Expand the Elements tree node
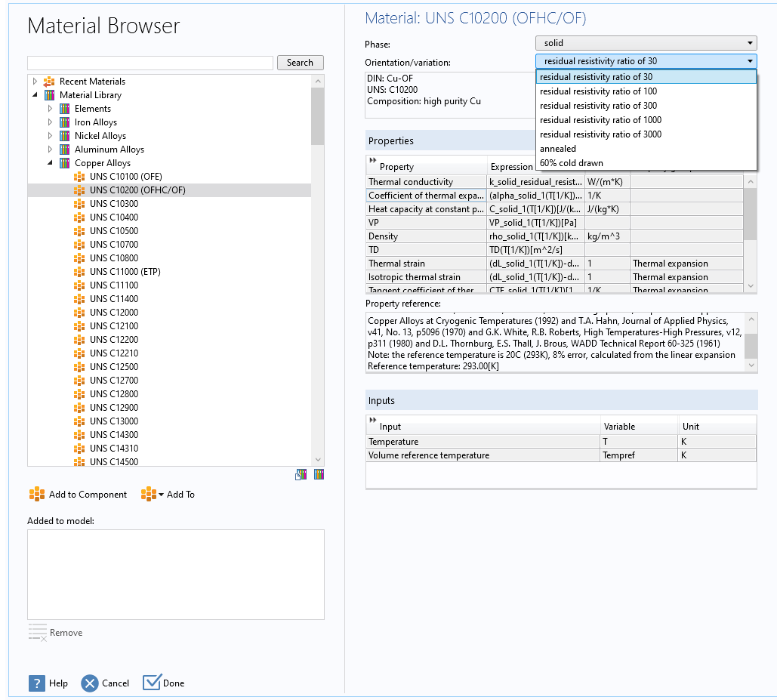The height and width of the screenshot is (700, 777). click(x=51, y=109)
